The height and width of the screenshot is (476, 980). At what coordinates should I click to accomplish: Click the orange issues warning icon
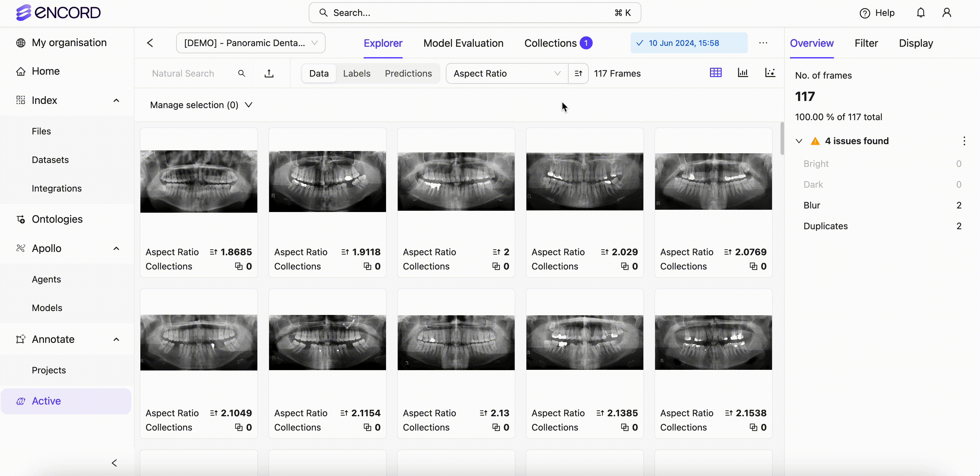pos(815,141)
